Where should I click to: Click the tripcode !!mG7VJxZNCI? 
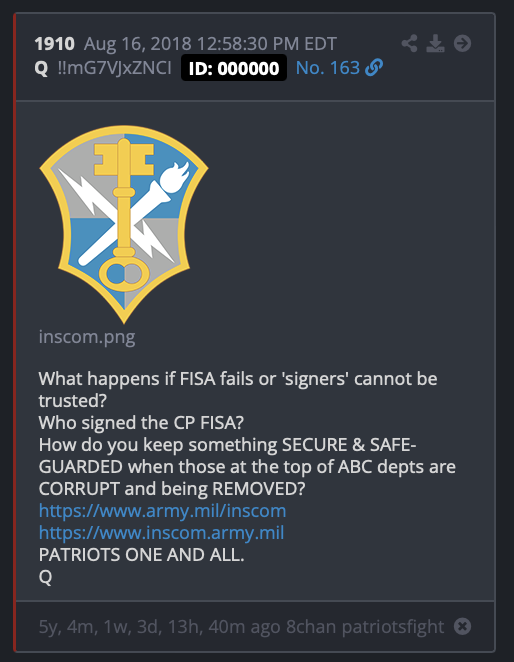(x=114, y=68)
